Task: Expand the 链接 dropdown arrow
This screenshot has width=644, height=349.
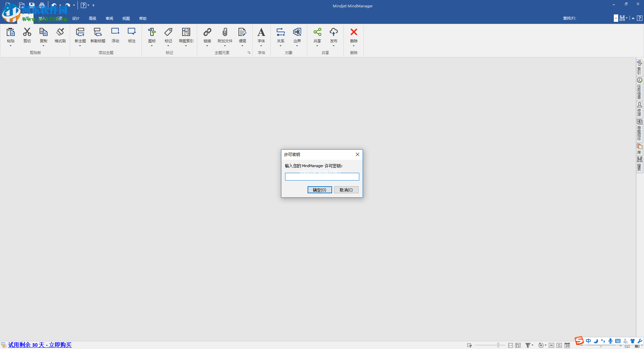Action: 207,46
